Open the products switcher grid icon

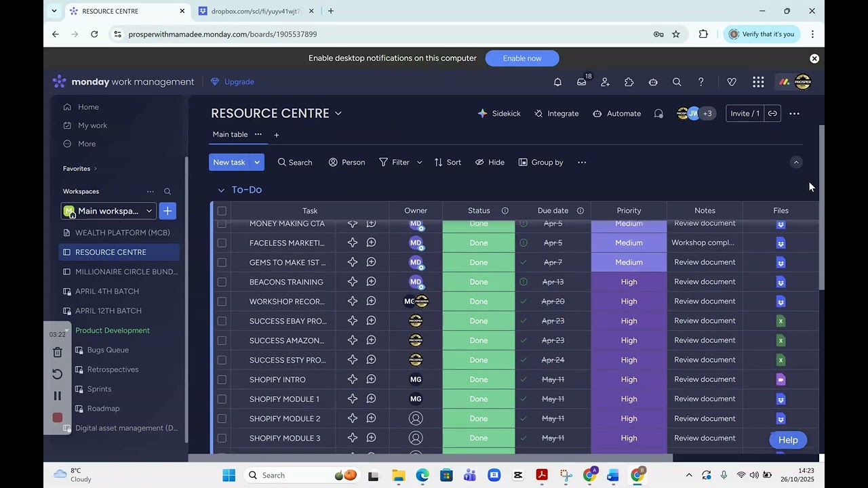coord(758,82)
